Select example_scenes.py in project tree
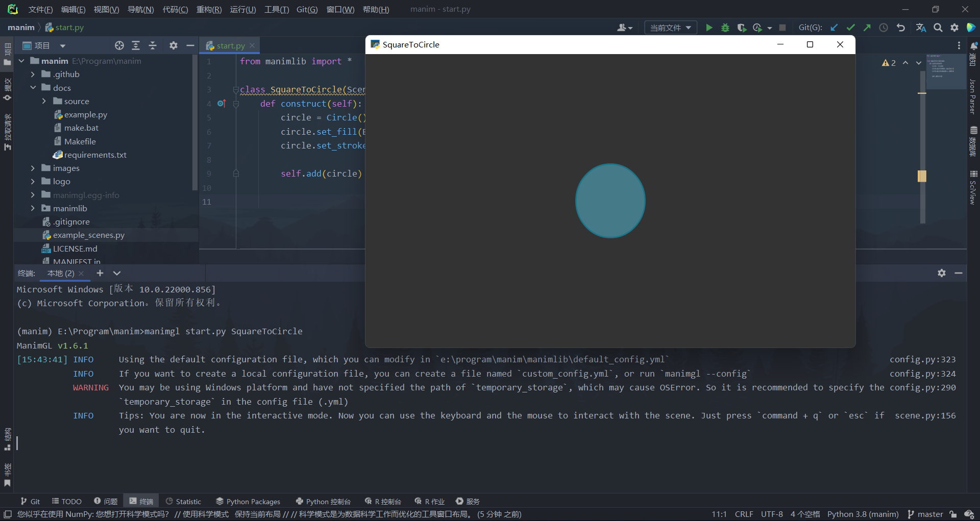Screen dimensions: 980x521 point(89,235)
